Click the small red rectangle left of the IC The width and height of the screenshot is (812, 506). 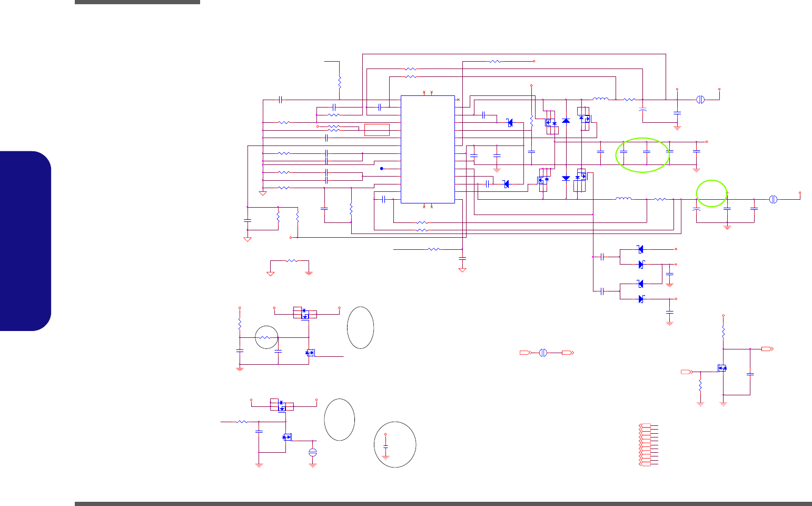[377, 130]
